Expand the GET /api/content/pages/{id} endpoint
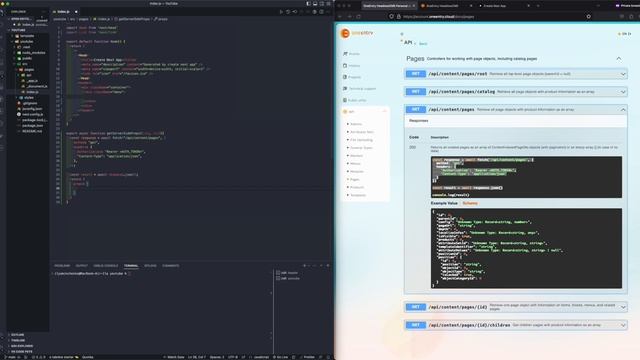The height and width of the screenshot is (360, 640). pyautogui.click(x=516, y=307)
